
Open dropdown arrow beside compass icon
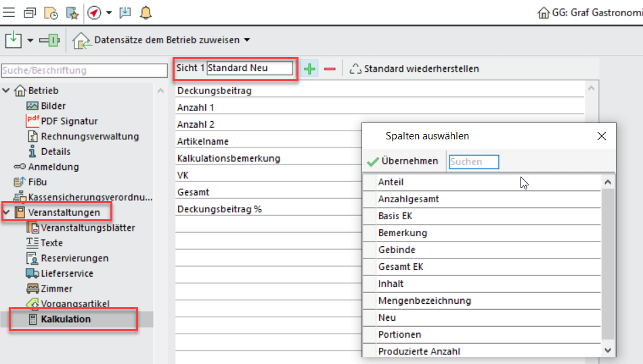coord(108,12)
